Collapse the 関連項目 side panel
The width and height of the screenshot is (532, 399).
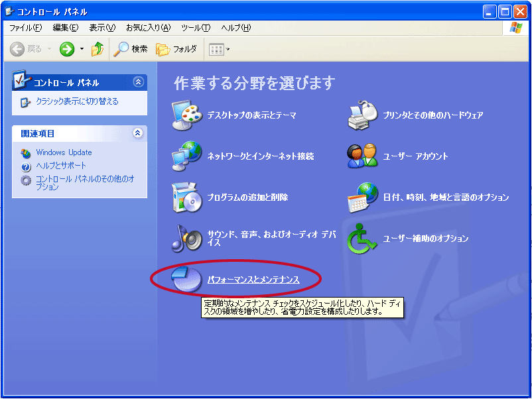pyautogui.click(x=137, y=133)
